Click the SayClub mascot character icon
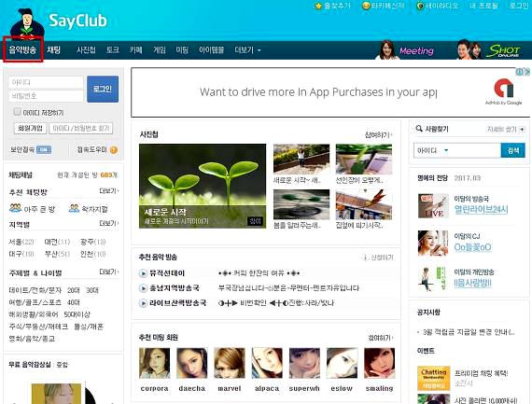This screenshot has width=532, height=404. click(27, 24)
